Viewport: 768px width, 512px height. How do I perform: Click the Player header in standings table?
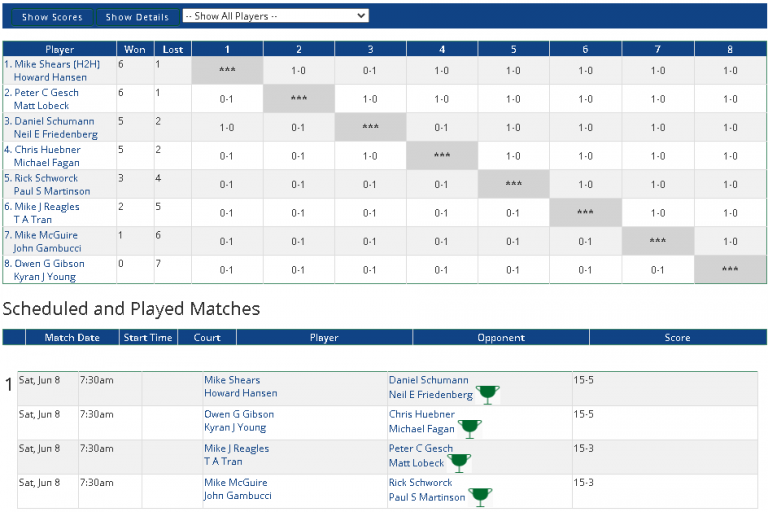point(59,49)
